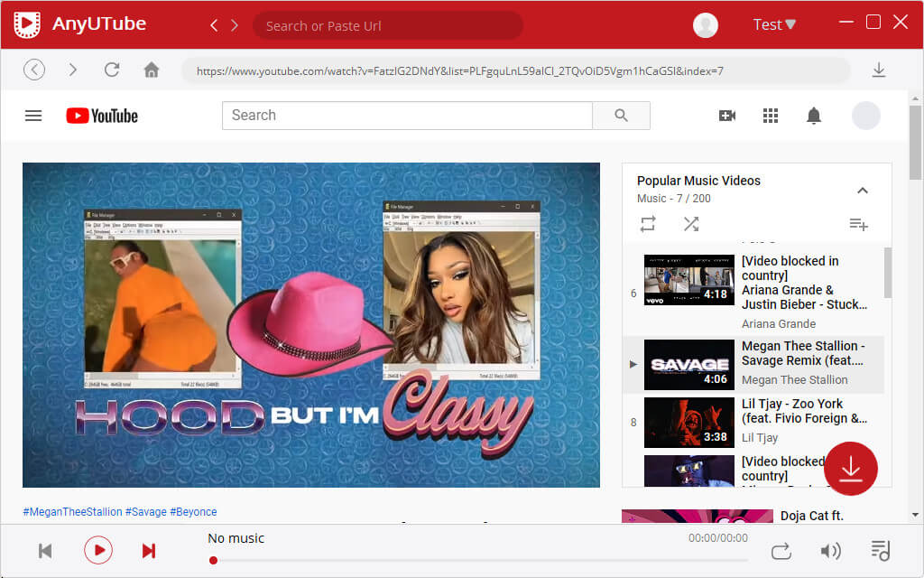Go back using title bar left arrow
This screenshot has width=924, height=578.
tap(214, 25)
